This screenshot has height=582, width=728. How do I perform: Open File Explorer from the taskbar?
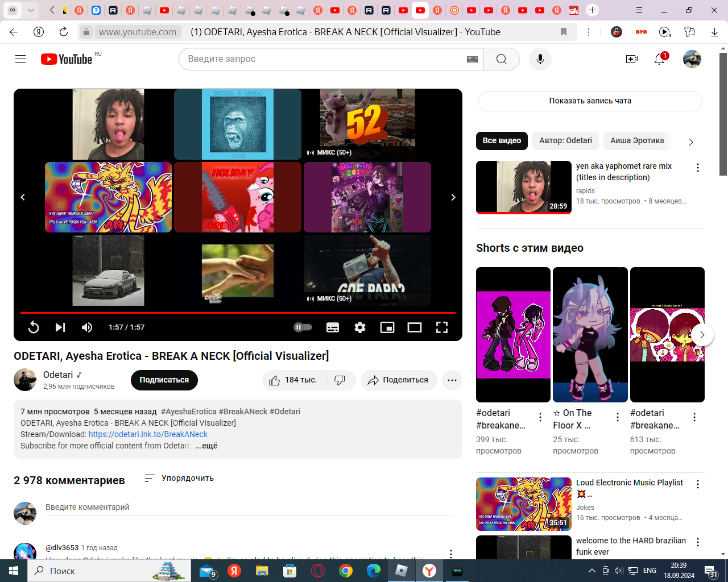coord(262,571)
